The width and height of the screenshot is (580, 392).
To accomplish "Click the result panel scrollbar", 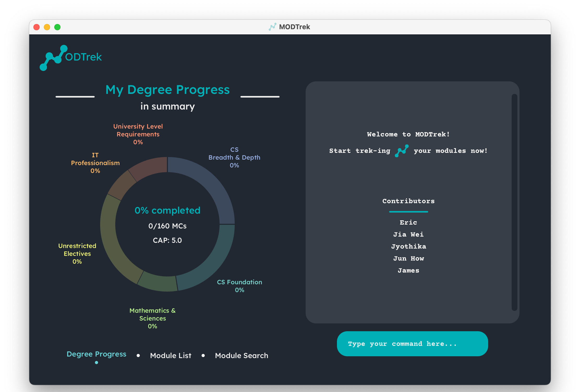I will click(514, 202).
